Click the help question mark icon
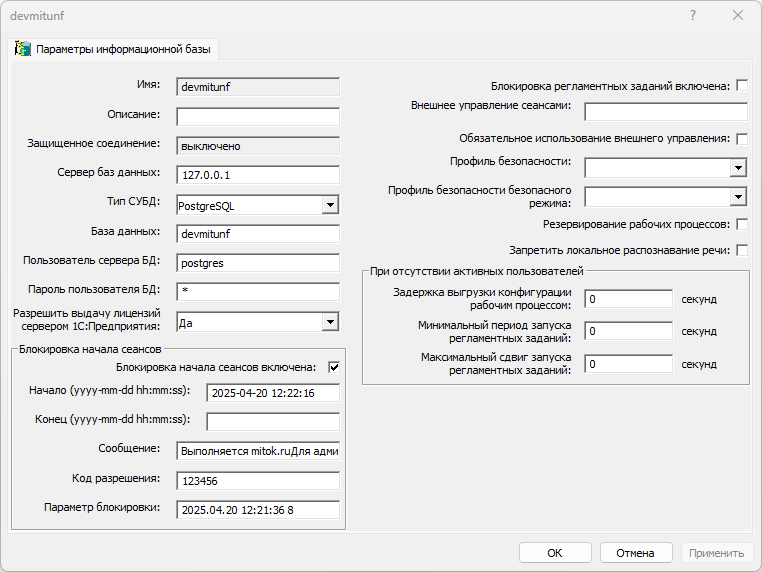This screenshot has height=572, width=762. (692, 15)
